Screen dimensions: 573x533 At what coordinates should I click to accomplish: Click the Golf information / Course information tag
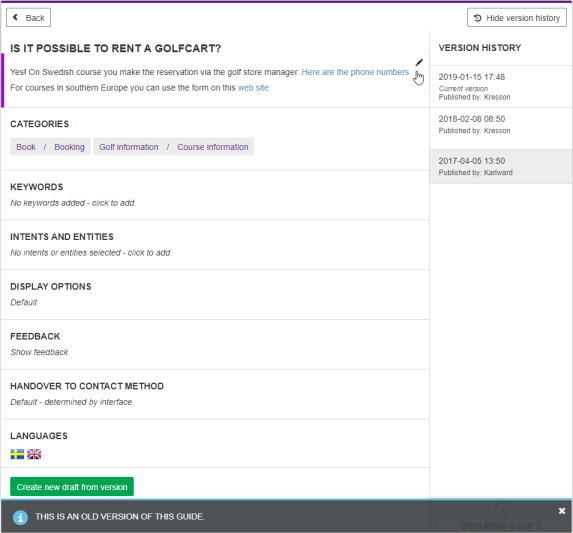click(174, 147)
